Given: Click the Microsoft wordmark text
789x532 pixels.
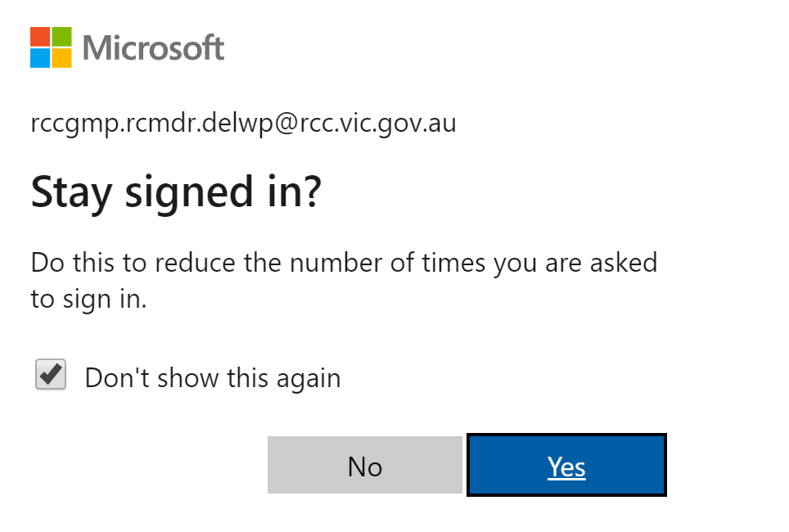Looking at the screenshot, I should click(x=153, y=47).
